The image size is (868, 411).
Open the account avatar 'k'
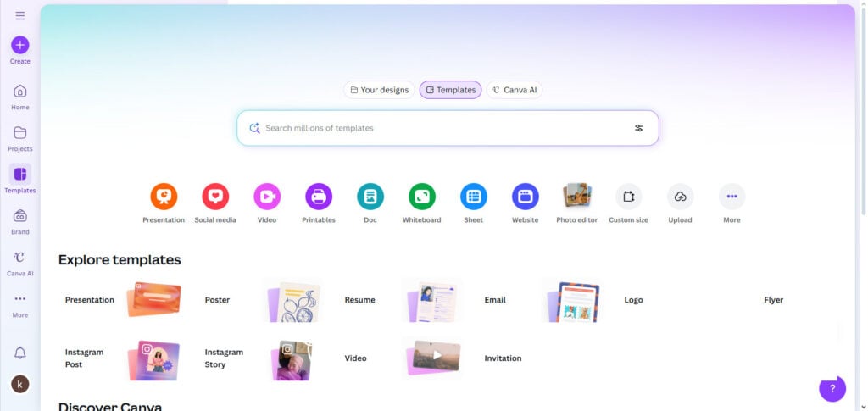20,384
